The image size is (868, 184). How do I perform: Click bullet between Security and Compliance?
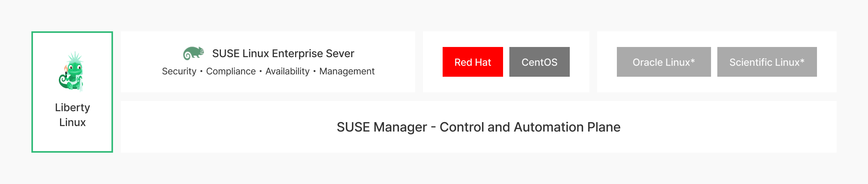[x=201, y=71]
